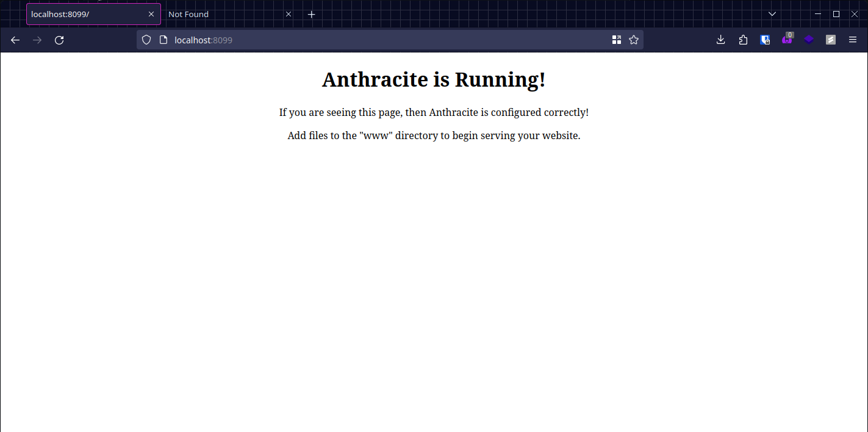Bookmark this page with the star icon
Image resolution: width=868 pixels, height=432 pixels.
[x=634, y=40]
